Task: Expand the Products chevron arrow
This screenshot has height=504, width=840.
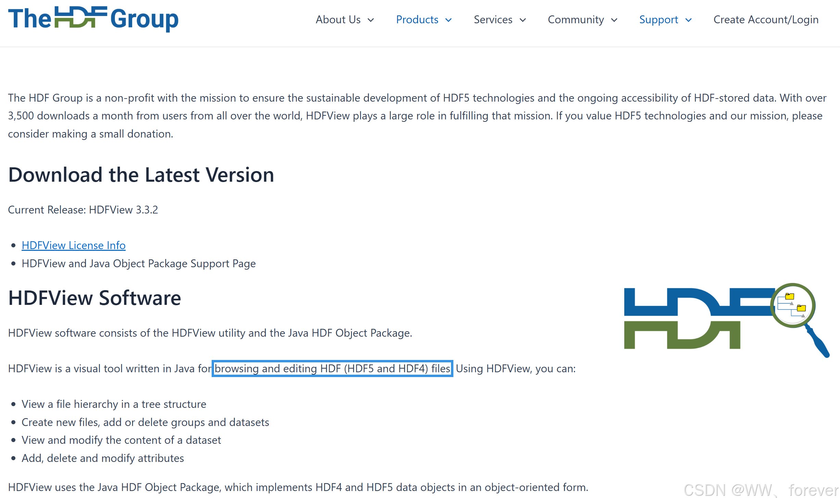Action: pyautogui.click(x=448, y=20)
